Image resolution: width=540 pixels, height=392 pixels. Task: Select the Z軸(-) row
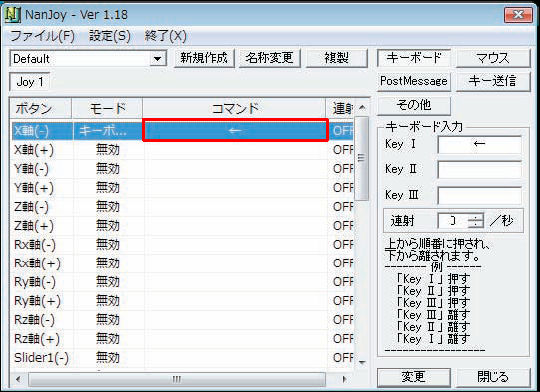click(183, 207)
